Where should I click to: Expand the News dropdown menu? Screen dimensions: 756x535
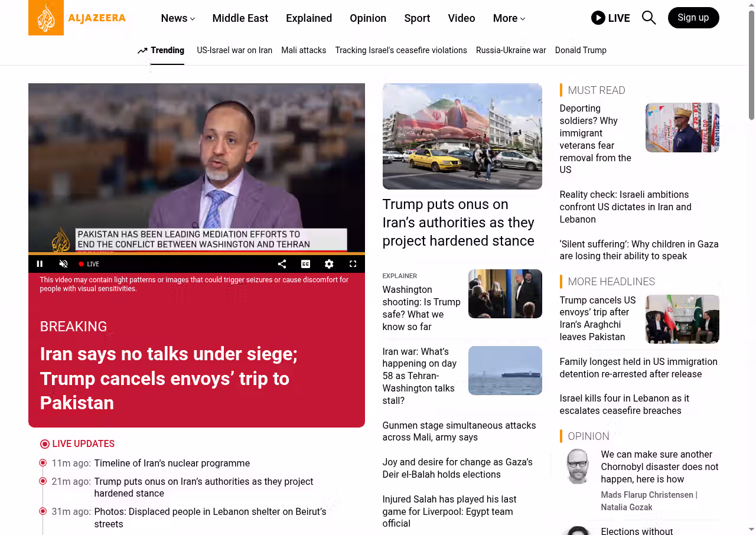[x=178, y=18]
